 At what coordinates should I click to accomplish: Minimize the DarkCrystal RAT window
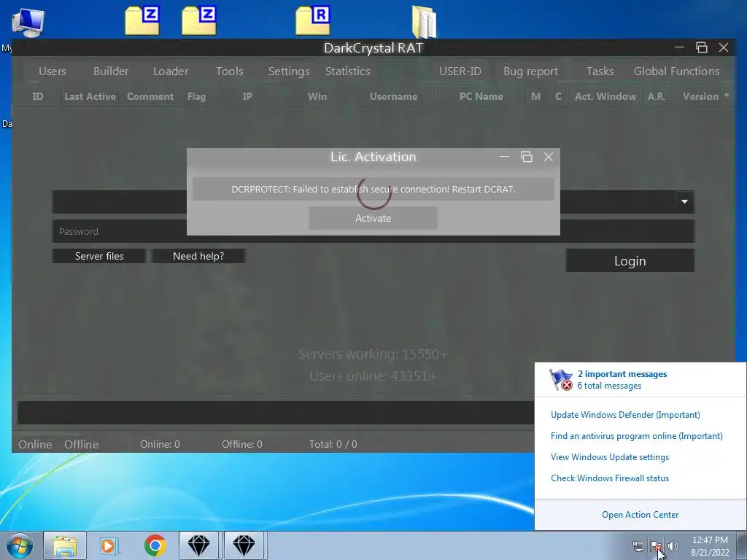tap(679, 47)
